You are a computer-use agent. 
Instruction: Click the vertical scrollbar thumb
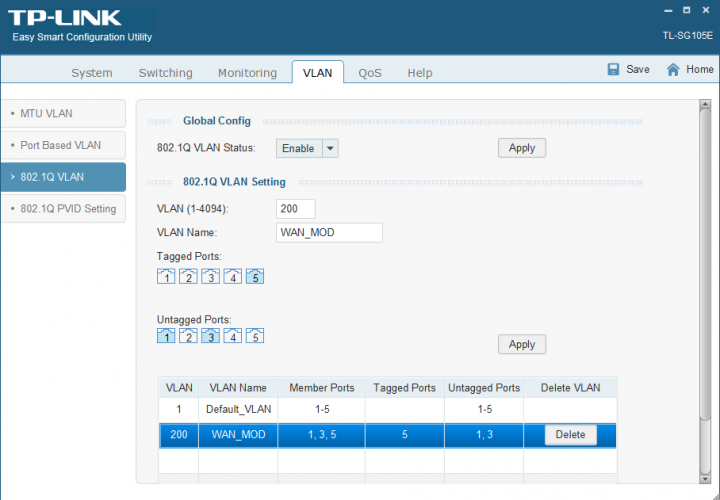705,264
